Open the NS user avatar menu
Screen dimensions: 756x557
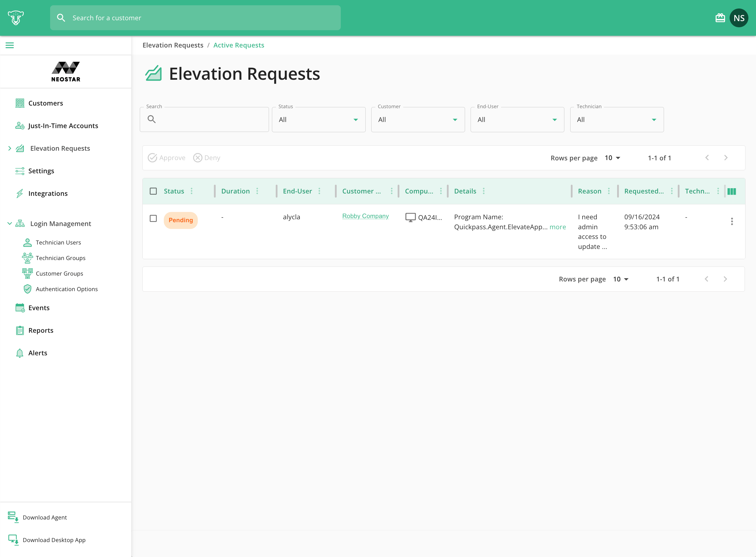739,18
